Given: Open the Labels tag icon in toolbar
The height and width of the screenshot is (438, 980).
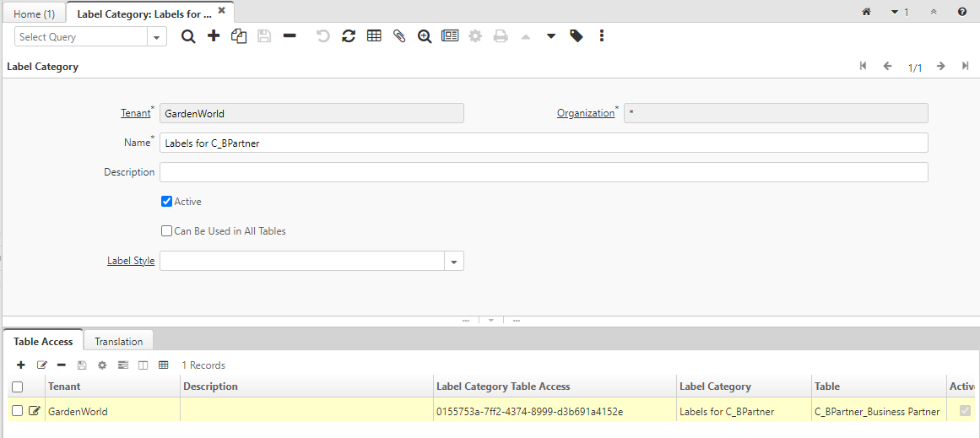Looking at the screenshot, I should (577, 36).
